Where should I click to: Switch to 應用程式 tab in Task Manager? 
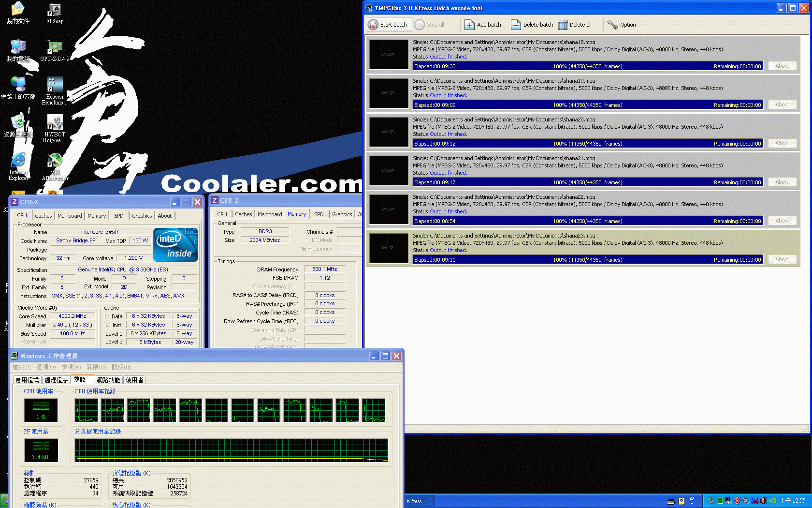point(28,380)
